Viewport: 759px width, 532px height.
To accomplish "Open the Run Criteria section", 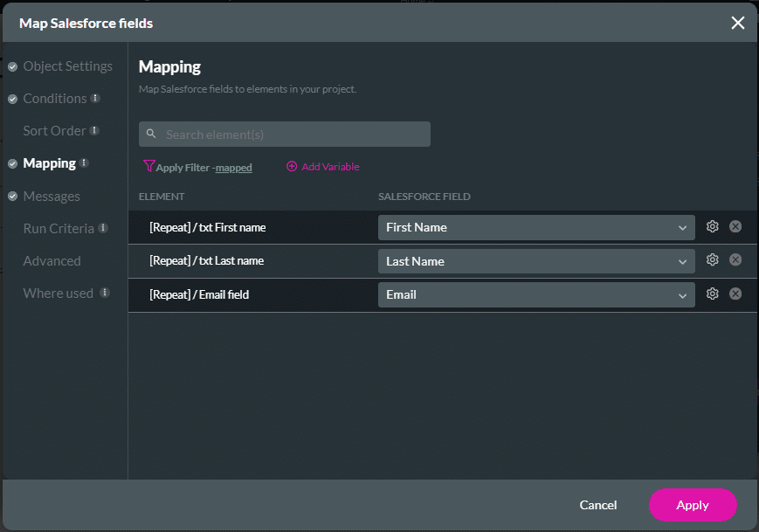I will point(59,229).
